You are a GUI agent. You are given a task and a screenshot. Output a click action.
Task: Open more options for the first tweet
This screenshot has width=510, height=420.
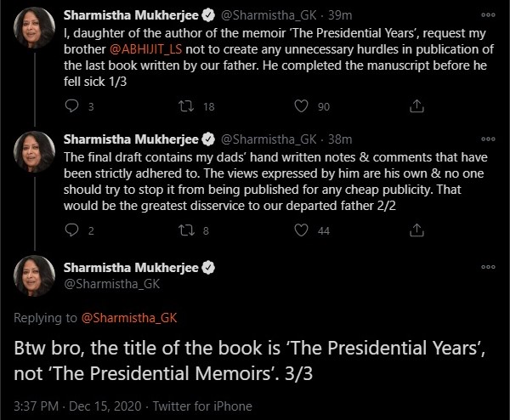click(x=487, y=15)
